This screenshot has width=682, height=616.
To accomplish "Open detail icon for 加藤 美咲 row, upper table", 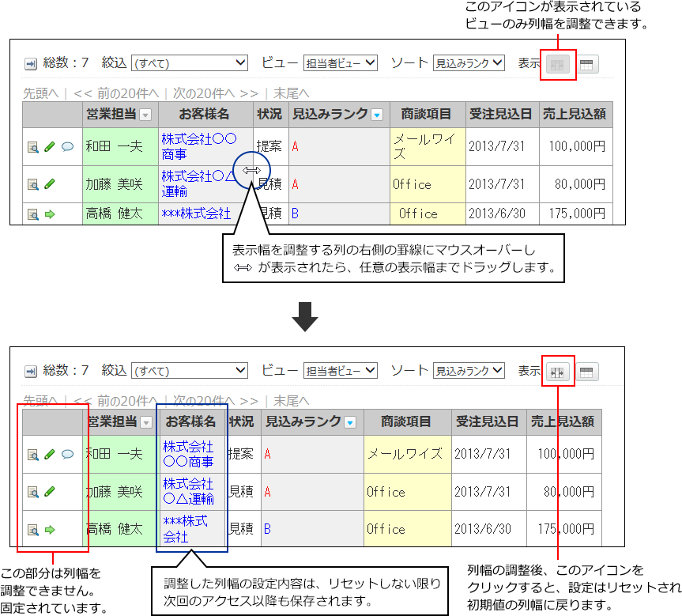I will pos(33,184).
